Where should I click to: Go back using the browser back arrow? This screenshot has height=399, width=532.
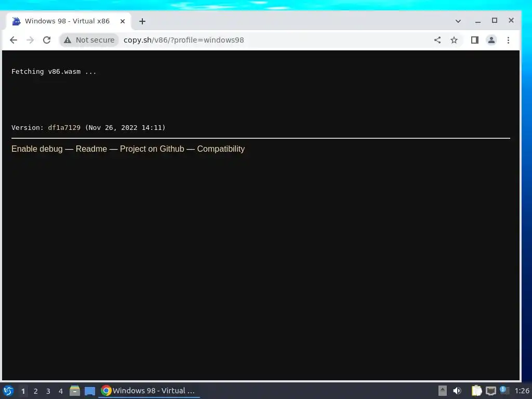(x=13, y=40)
